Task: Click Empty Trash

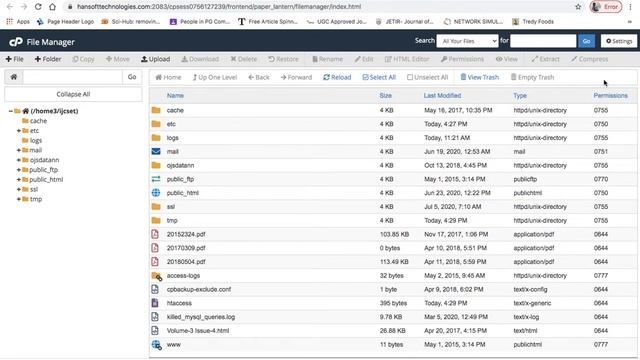Action: [x=533, y=77]
